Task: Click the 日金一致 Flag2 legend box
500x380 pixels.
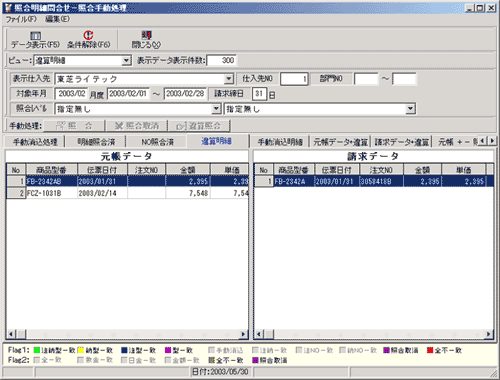Action: [124, 360]
